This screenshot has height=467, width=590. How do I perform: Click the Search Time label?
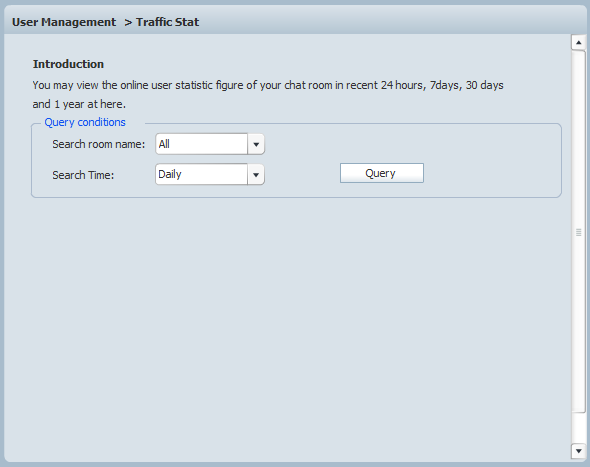(x=83, y=175)
